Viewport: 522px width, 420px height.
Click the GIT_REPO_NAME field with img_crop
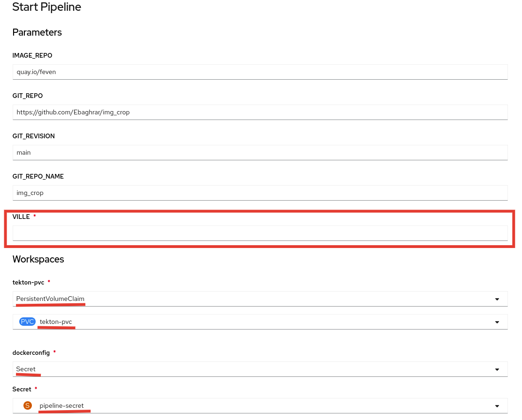(260, 193)
